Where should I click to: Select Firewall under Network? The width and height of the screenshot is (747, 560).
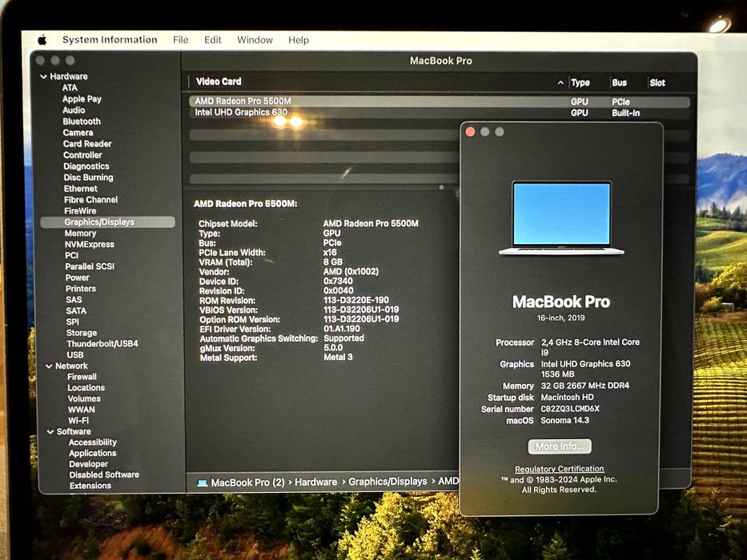(x=82, y=377)
